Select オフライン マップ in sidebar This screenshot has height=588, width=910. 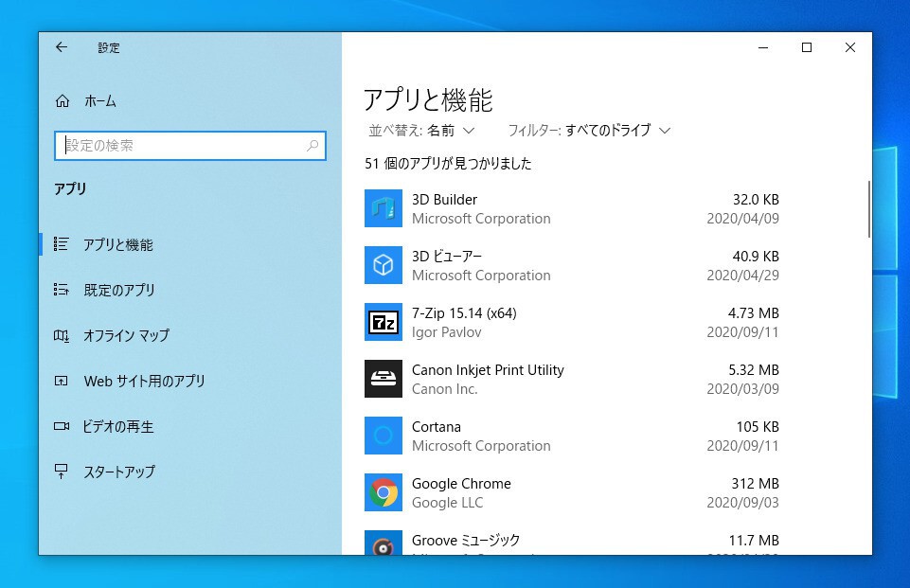click(x=126, y=335)
